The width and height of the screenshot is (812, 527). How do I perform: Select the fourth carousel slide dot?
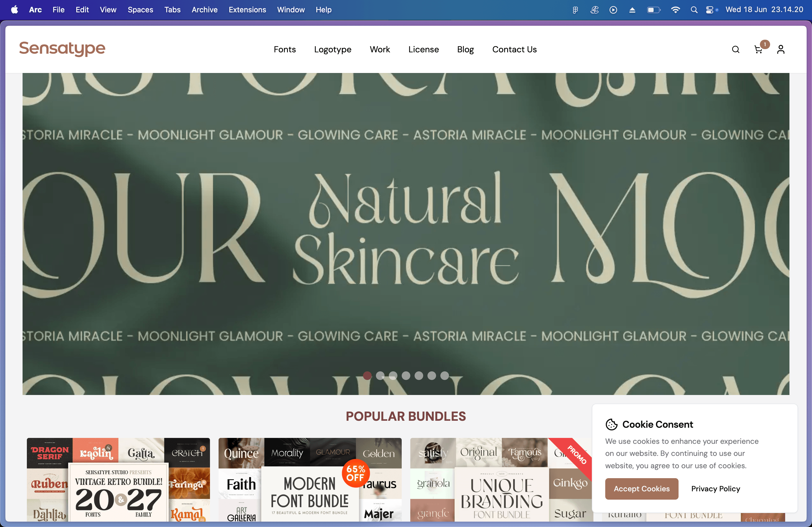(x=406, y=375)
